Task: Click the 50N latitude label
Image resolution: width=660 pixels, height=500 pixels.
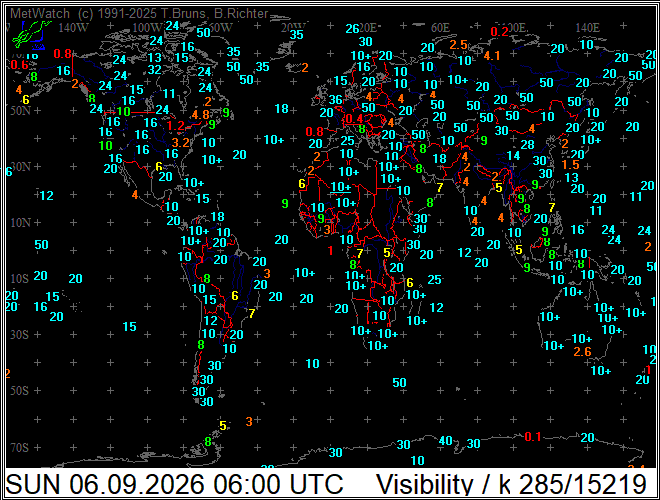Action: point(21,111)
